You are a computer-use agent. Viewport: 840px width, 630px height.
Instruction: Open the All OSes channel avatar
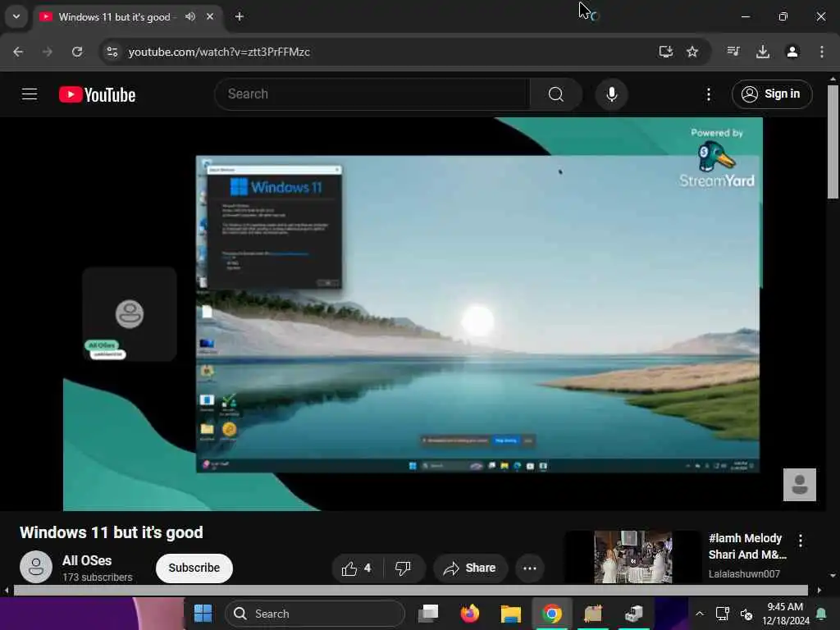pyautogui.click(x=36, y=567)
